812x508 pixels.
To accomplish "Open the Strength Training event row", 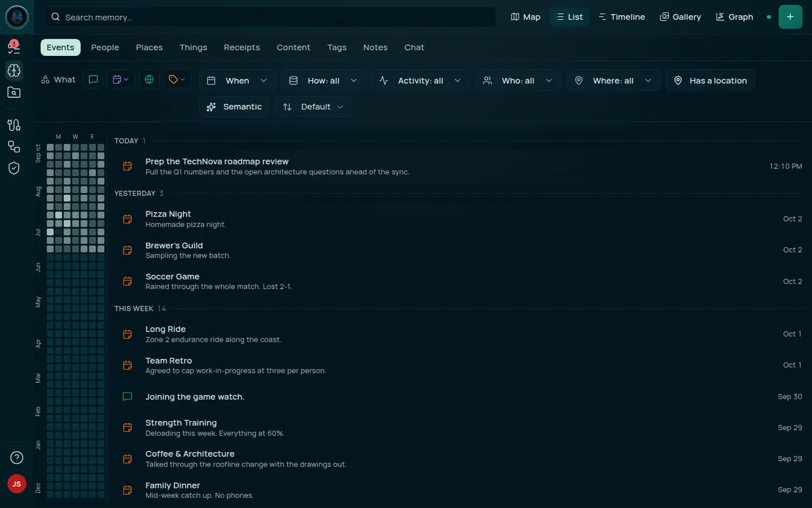I will [459, 427].
